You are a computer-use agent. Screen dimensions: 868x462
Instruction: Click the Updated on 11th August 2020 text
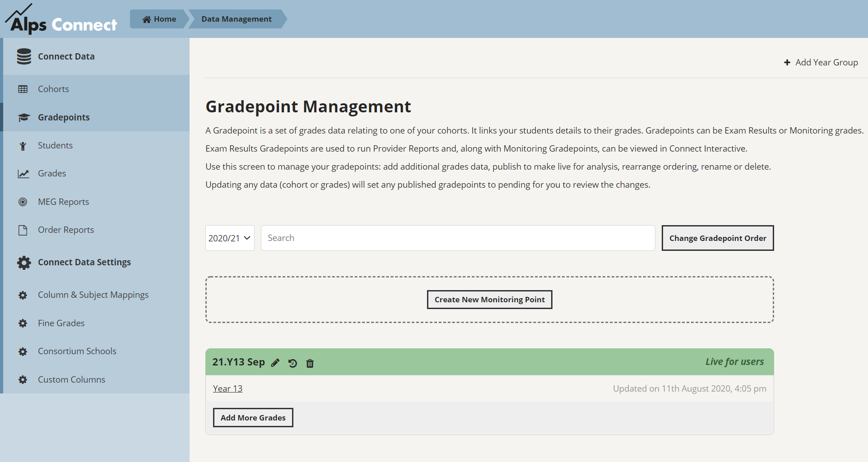[690, 388]
